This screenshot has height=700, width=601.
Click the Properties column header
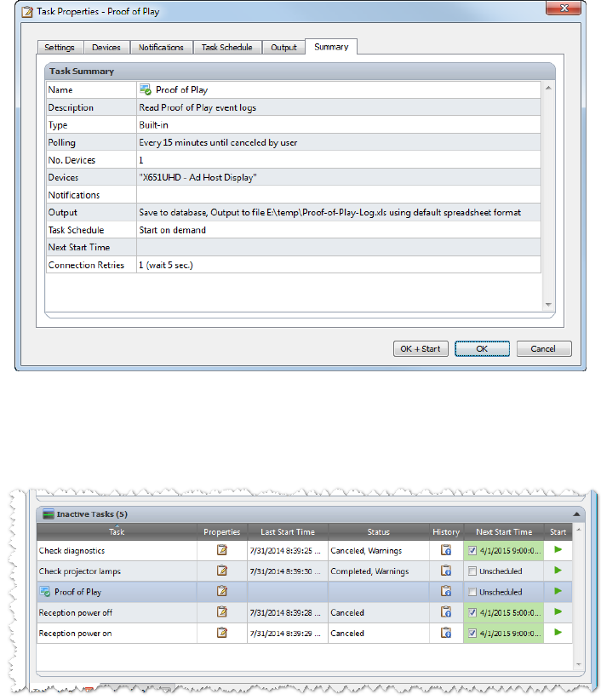pyautogui.click(x=221, y=531)
